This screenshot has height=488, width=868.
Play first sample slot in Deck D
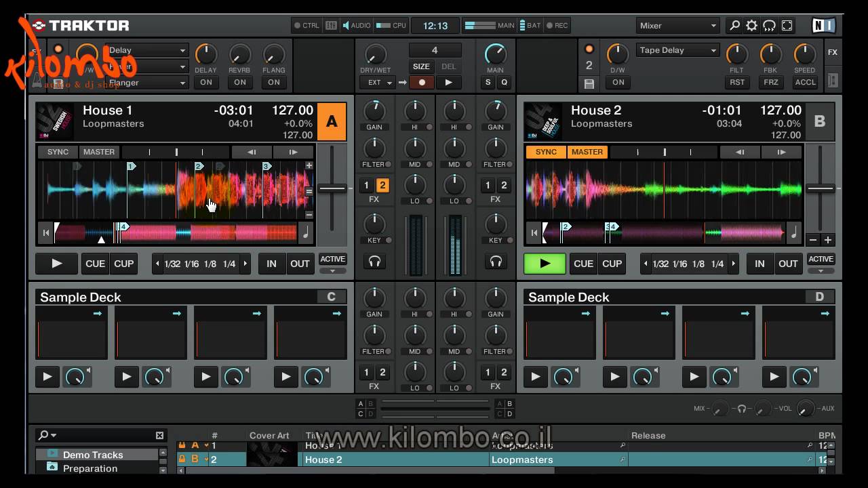tap(536, 377)
